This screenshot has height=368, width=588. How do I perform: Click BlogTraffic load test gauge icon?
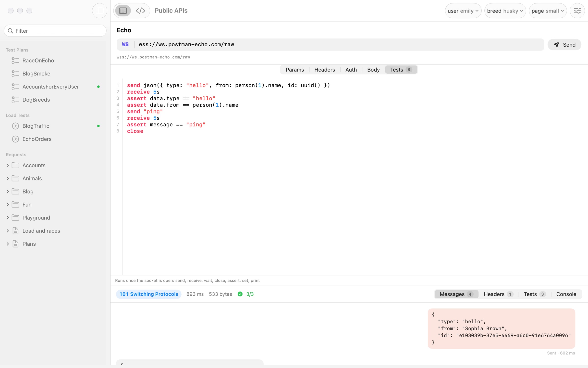click(x=15, y=126)
